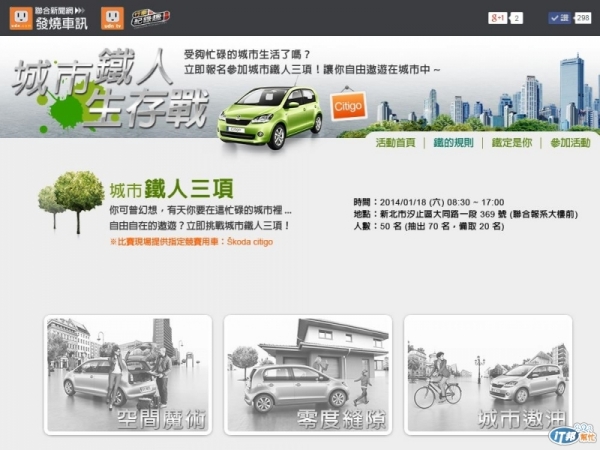Click the Facebook 讚 like button
The height and width of the screenshot is (450, 600).
559,18
